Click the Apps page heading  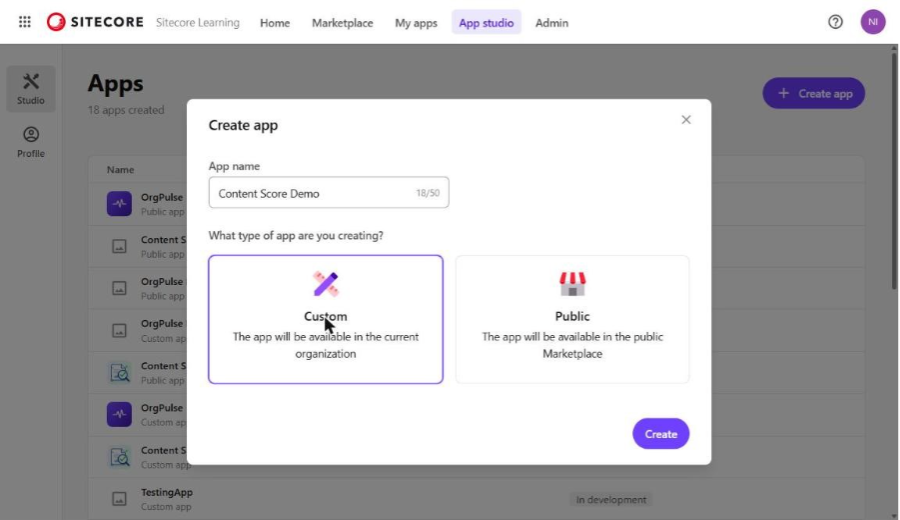pyautogui.click(x=115, y=84)
